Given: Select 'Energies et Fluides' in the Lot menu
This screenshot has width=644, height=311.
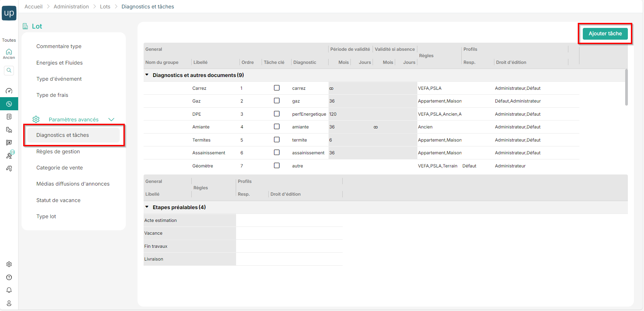Looking at the screenshot, I should click(x=59, y=63).
